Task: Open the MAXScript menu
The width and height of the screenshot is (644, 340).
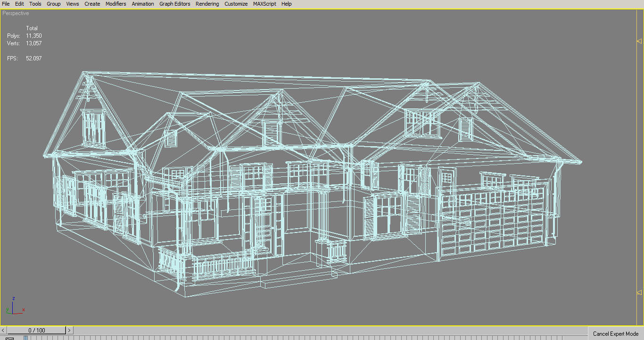Action: tap(265, 4)
